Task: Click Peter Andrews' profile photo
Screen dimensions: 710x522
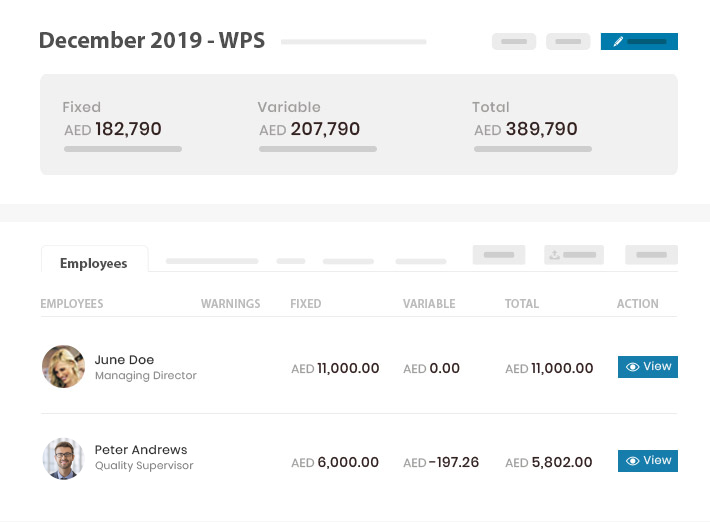Action: coord(63,459)
